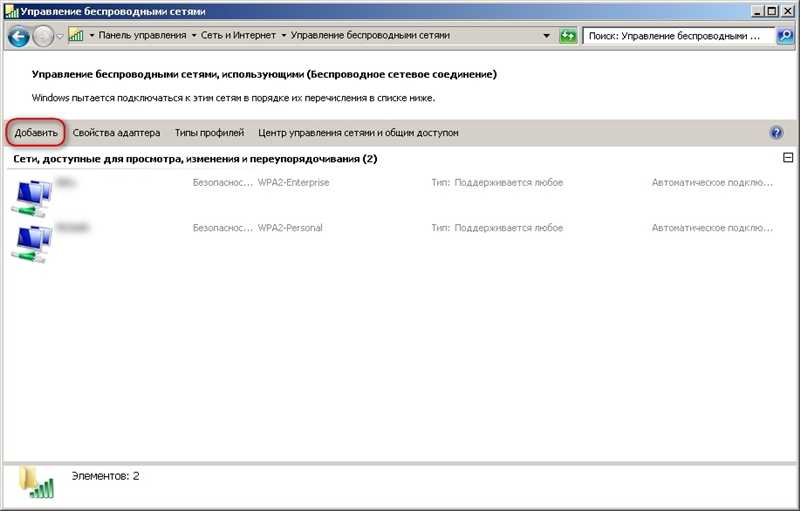Minimize the window
This screenshot has height=511, width=800.
click(x=758, y=11)
